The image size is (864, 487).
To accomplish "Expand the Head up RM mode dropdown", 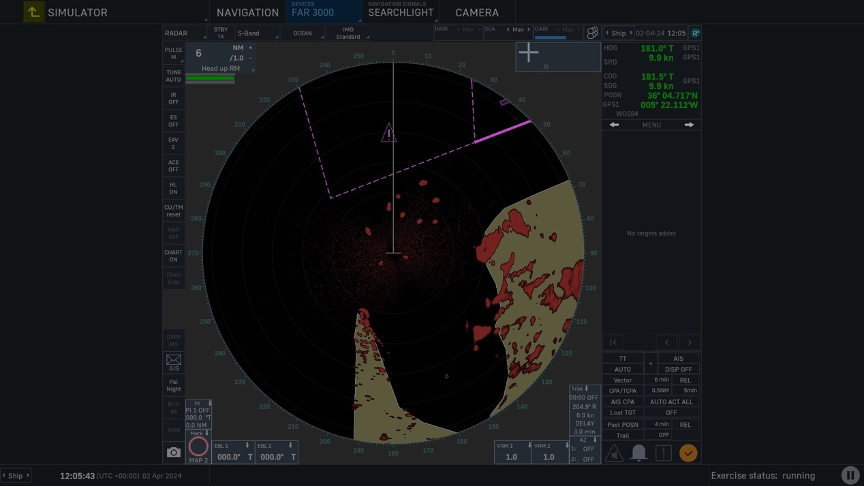I will click(220, 68).
